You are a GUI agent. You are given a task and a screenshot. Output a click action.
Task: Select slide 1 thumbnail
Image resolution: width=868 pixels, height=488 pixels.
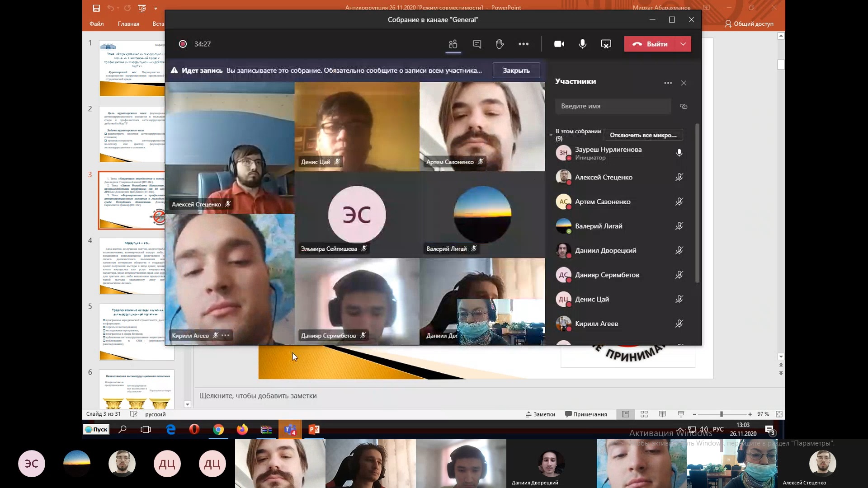pos(132,68)
